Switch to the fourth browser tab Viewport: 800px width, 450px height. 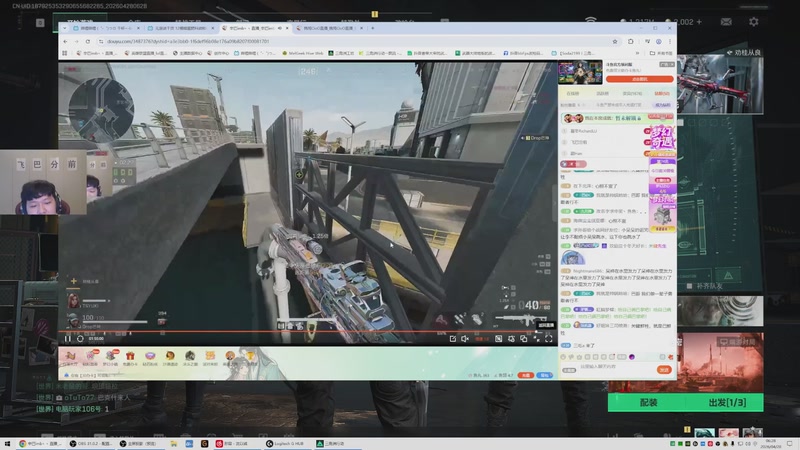click(x=330, y=28)
